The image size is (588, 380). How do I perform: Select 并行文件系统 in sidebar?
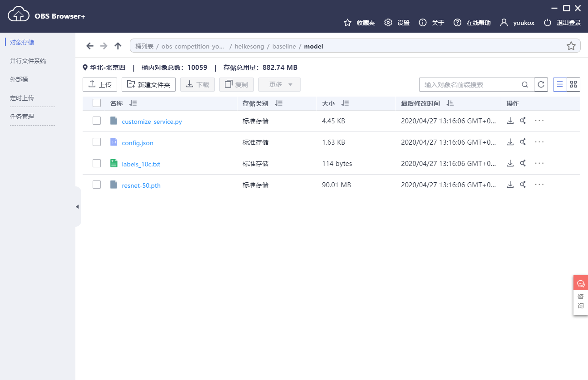click(28, 61)
